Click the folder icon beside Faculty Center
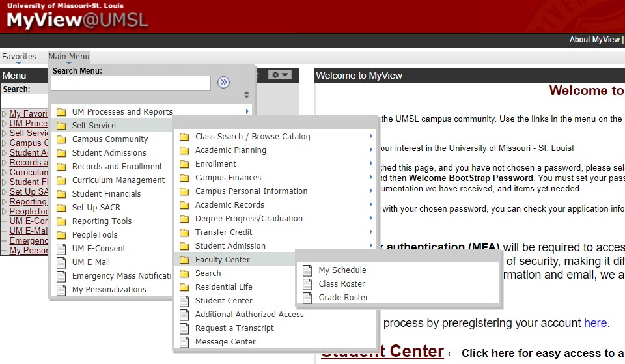 tap(184, 260)
